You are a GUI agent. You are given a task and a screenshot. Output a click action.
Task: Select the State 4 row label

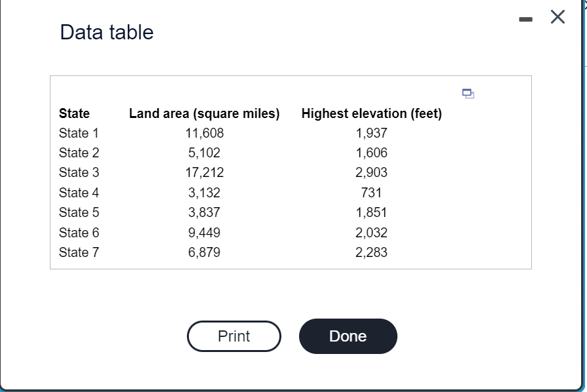click(x=79, y=193)
